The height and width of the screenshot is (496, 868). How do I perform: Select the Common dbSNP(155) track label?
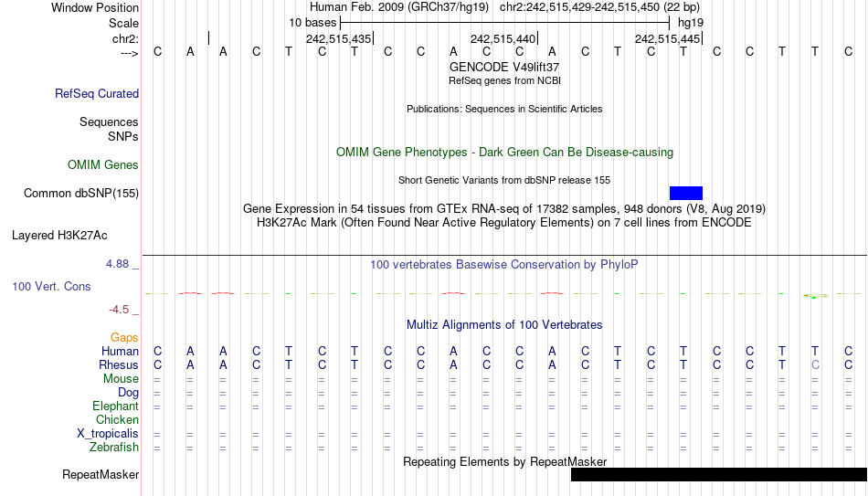coord(80,194)
